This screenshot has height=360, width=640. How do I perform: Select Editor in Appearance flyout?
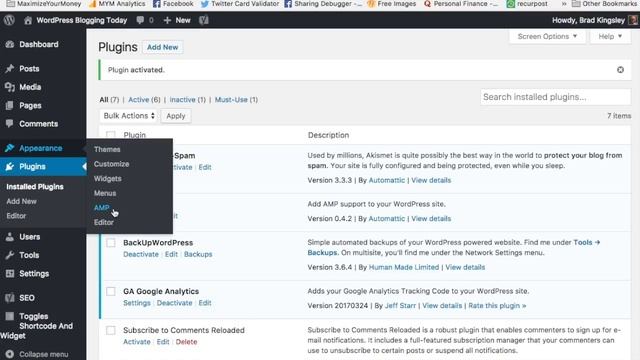[104, 222]
